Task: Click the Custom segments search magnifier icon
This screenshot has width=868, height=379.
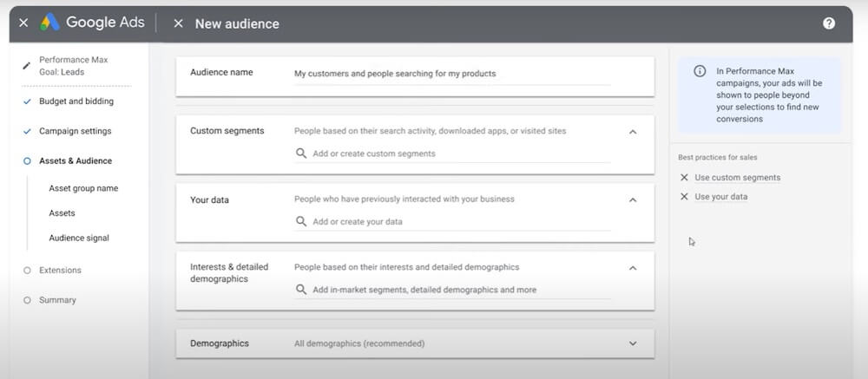Action: 301,154
